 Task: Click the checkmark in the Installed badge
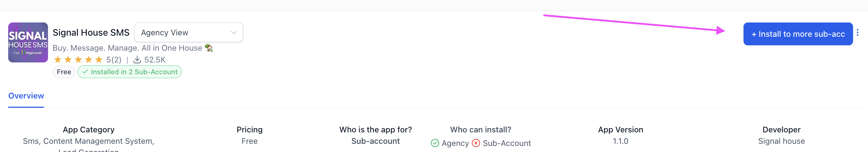point(85,72)
